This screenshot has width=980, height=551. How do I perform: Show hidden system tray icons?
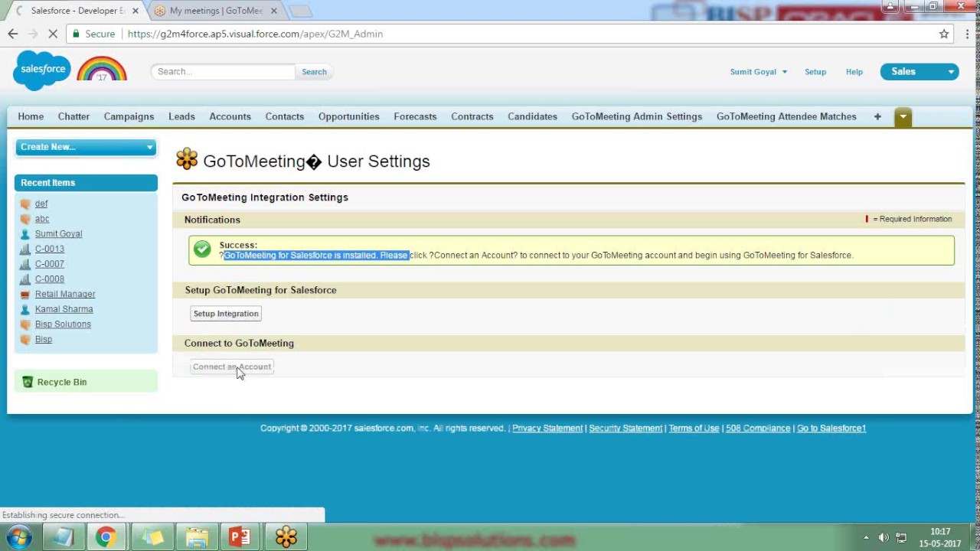(866, 537)
